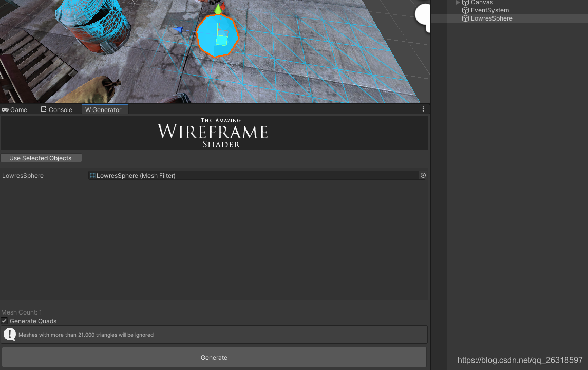Click the blue sphere in scene view
This screenshot has width=588, height=370.
point(218,35)
